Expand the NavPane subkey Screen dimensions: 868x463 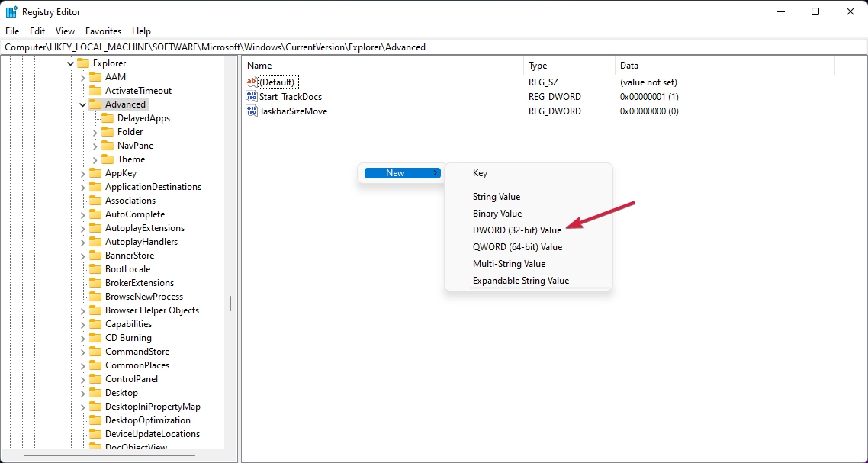coord(95,146)
